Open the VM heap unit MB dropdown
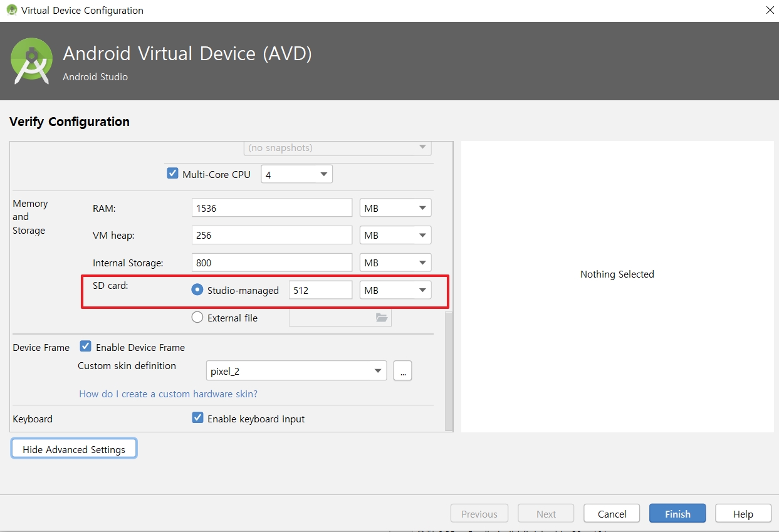Viewport: 779px width, 532px height. coord(395,236)
